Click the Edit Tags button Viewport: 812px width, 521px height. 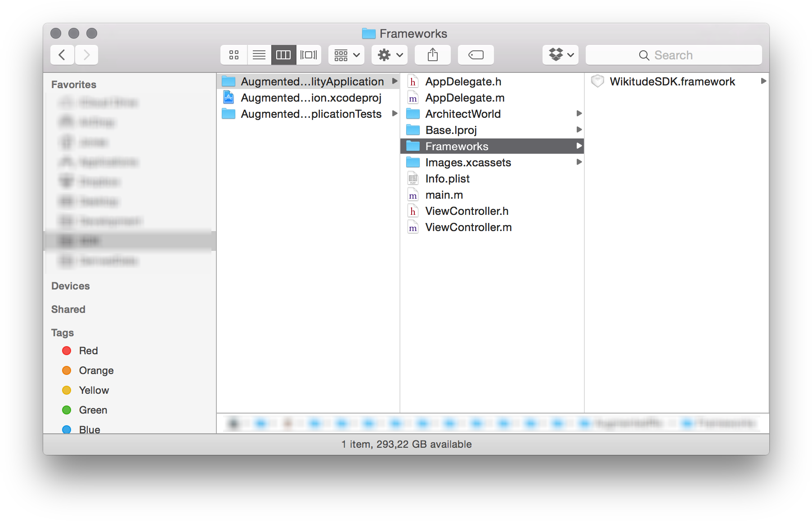(x=476, y=55)
